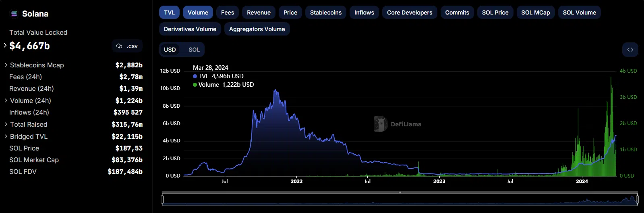Viewport: 644px width, 213px height.
Task: Enable the SOL Price series
Action: [495, 13]
